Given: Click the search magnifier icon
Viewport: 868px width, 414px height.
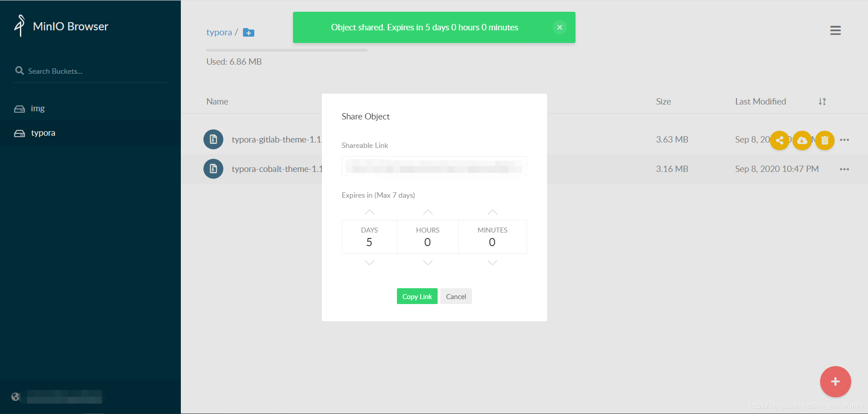Looking at the screenshot, I should click(x=19, y=71).
